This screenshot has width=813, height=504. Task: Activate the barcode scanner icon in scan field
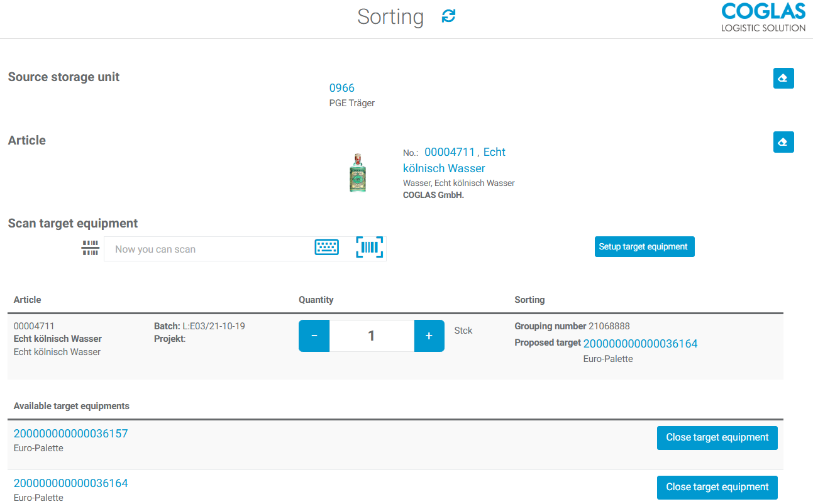tap(369, 248)
